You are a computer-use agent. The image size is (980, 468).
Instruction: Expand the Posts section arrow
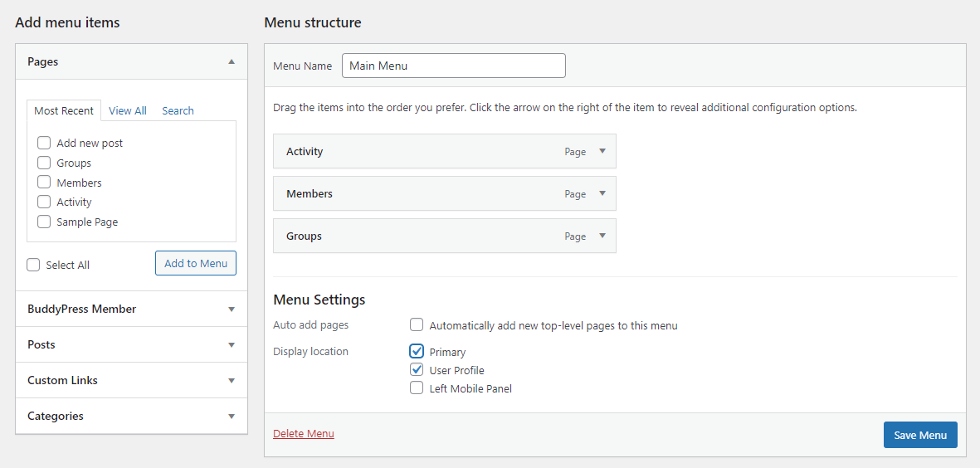[232, 345]
